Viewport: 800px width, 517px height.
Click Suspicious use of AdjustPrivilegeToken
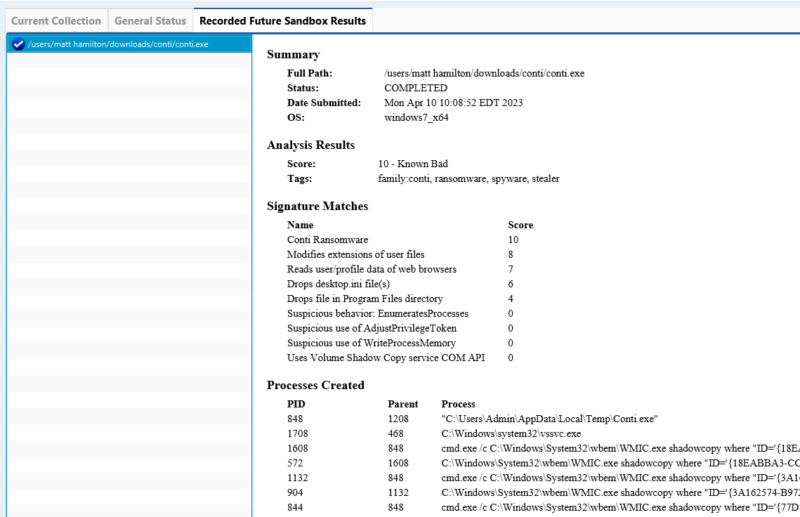click(x=371, y=329)
